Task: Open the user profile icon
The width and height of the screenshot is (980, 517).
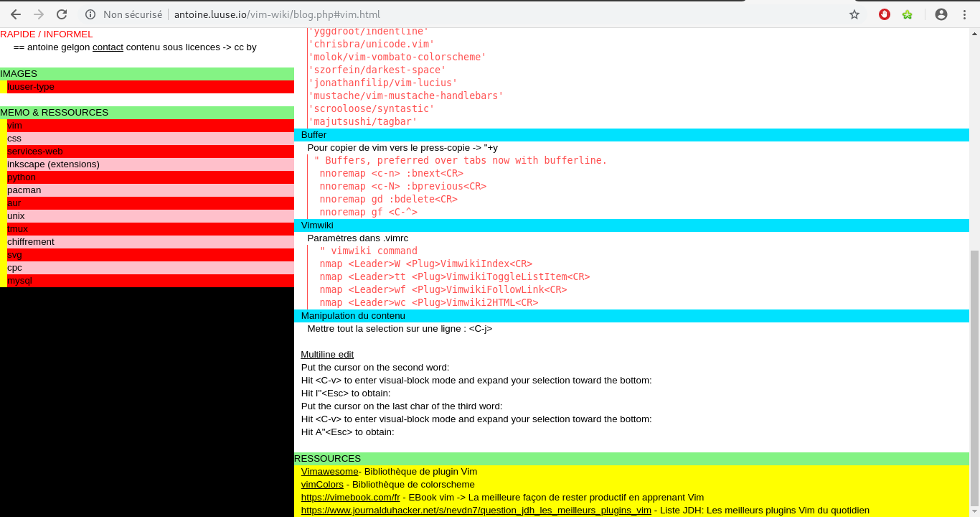Action: click(x=941, y=14)
